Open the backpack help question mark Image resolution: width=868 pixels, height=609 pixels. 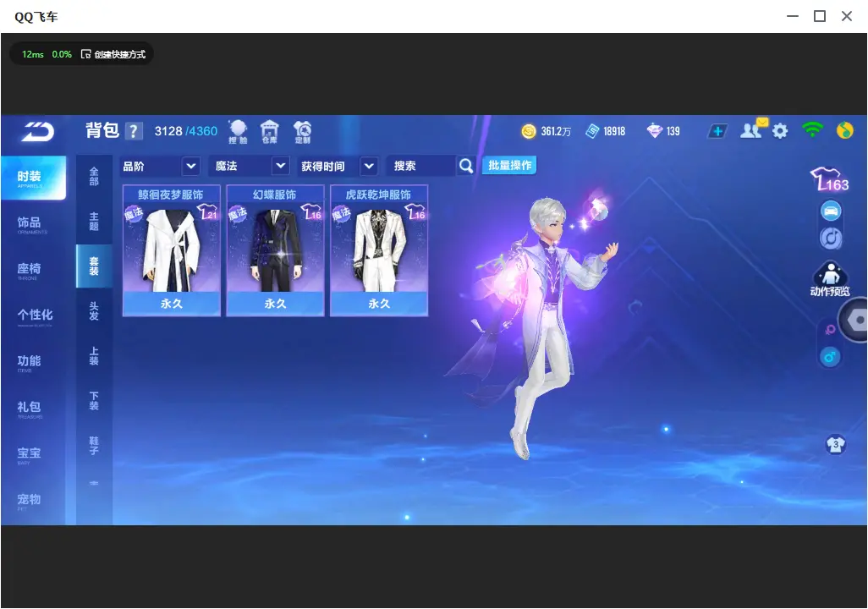point(134,131)
